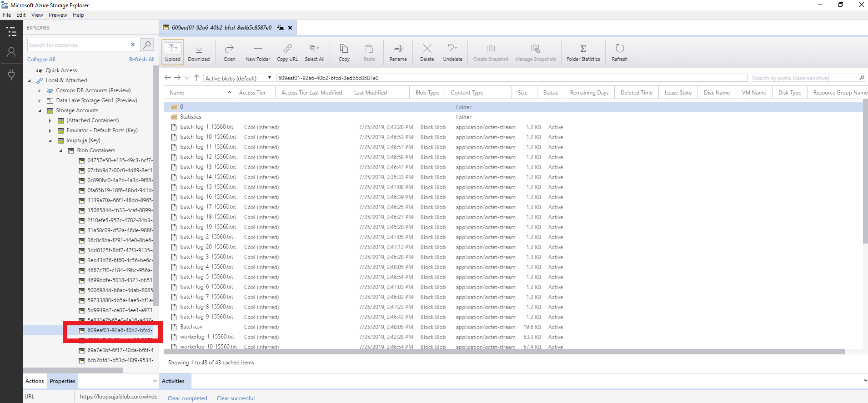Open the recent locations dropdown arrow
868x403 pixels.
click(x=187, y=78)
